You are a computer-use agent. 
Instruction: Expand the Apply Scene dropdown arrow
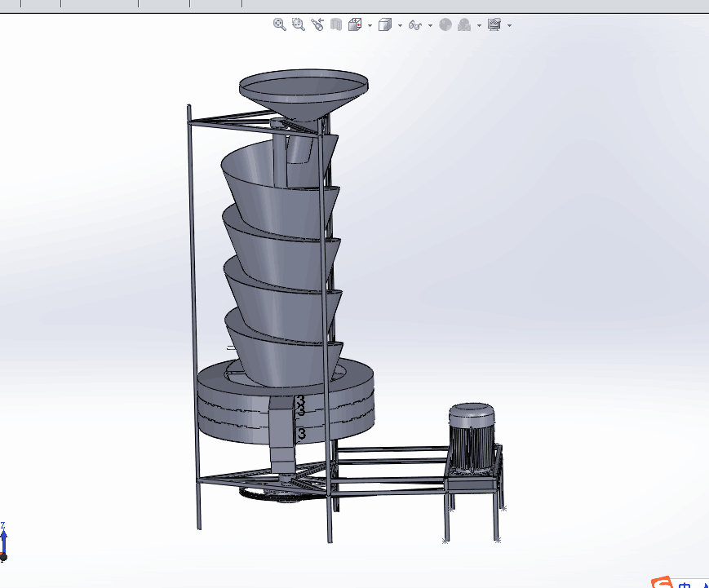coord(479,25)
